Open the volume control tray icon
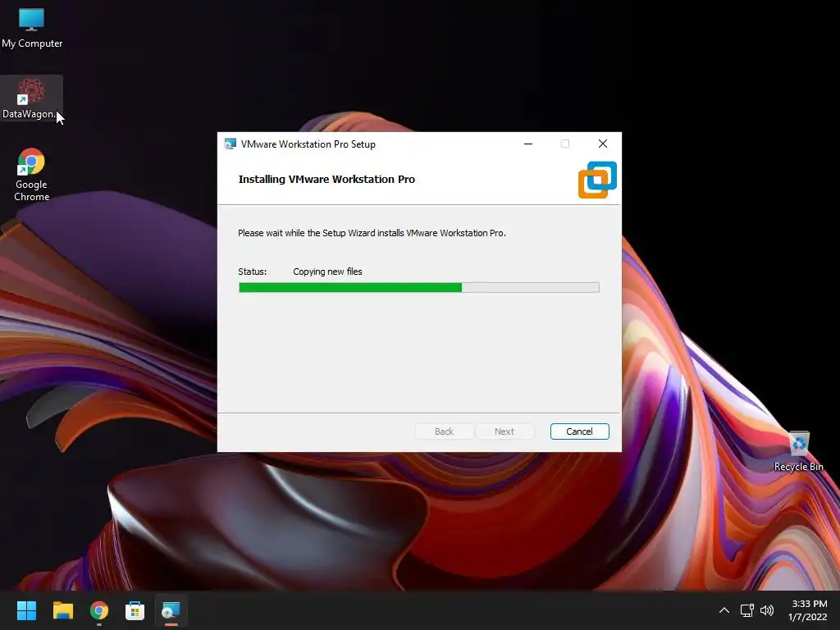The height and width of the screenshot is (630, 840). click(x=767, y=610)
